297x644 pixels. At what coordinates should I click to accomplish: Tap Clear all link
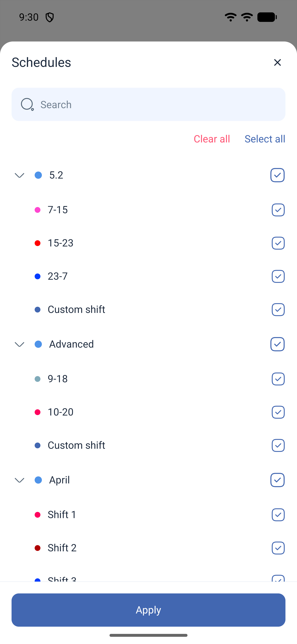[212, 139]
